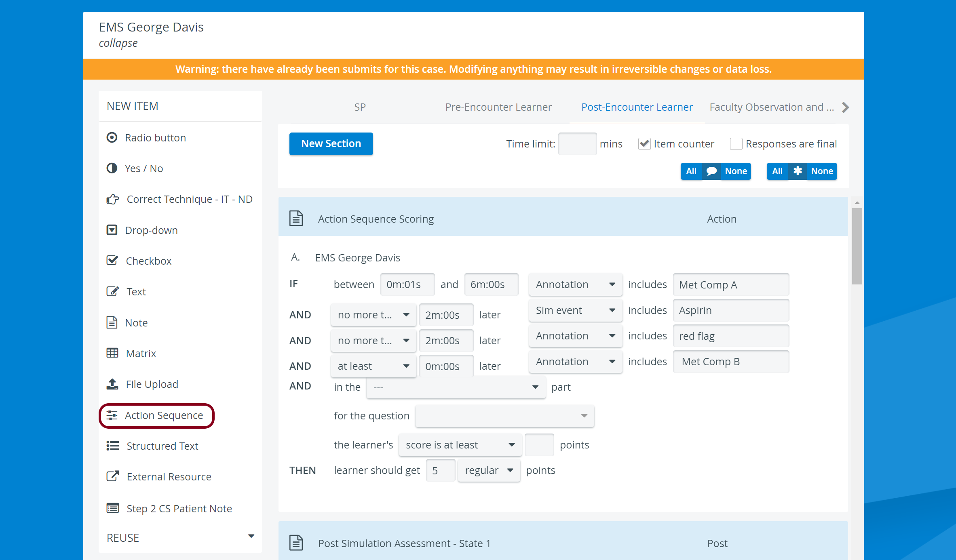This screenshot has height=560, width=956.
Task: Open the Sim event type dropdown
Action: [x=575, y=310]
